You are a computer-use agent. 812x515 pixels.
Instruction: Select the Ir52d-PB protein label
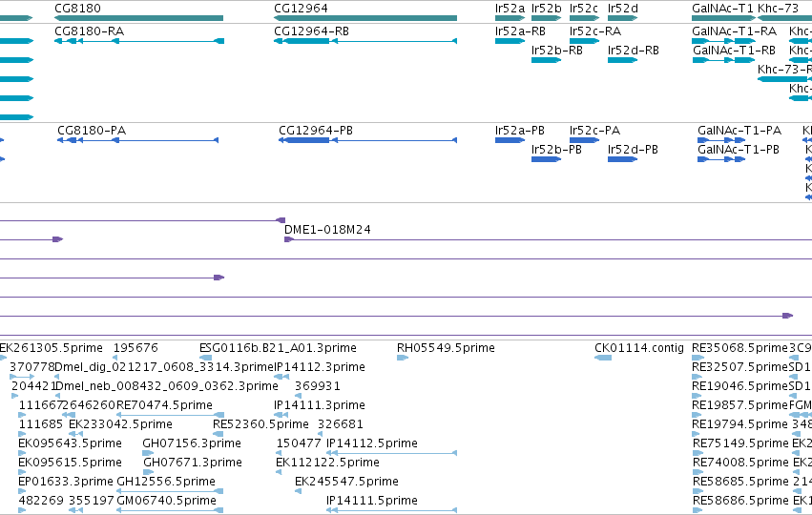coord(633,150)
